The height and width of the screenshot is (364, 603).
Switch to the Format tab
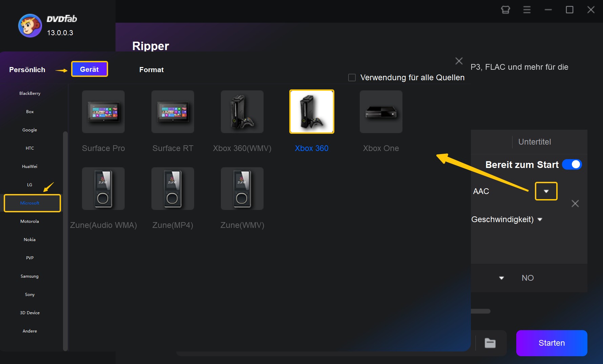[x=151, y=70]
